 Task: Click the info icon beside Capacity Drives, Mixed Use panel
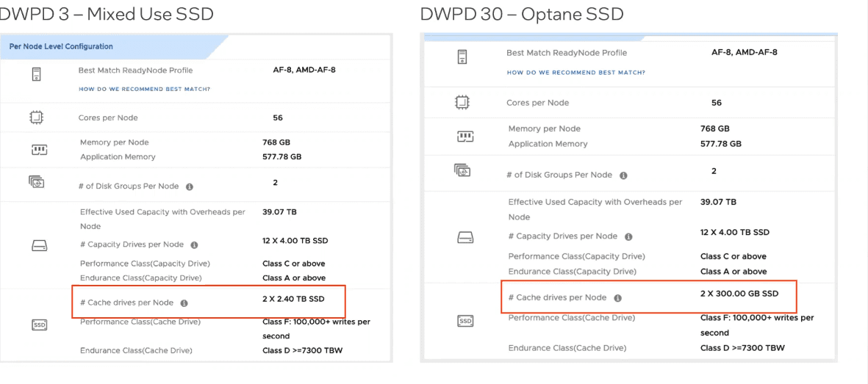[x=194, y=245]
